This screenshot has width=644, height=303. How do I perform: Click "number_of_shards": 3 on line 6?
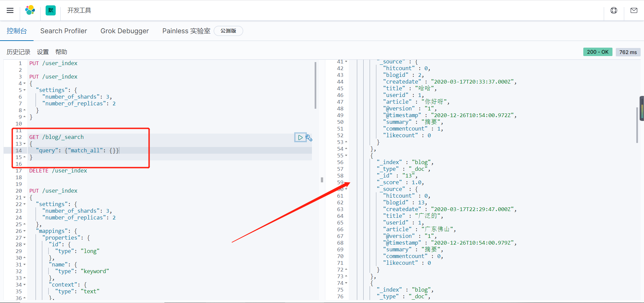(77, 97)
